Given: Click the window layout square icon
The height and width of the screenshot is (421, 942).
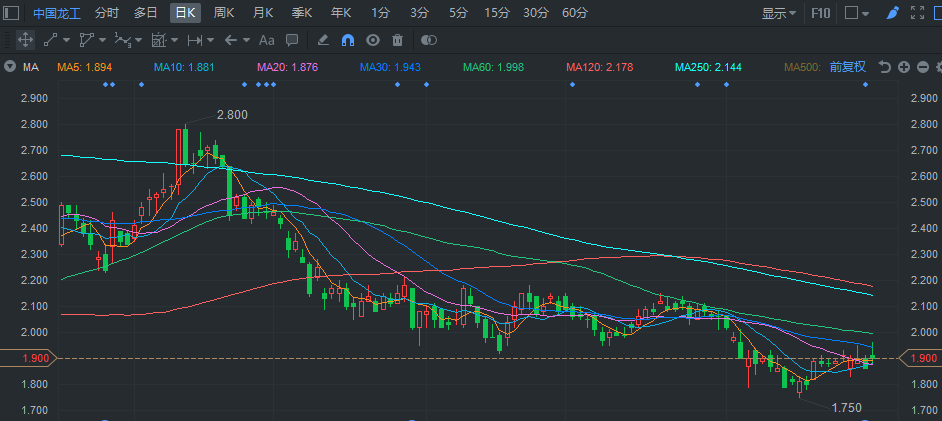Looking at the screenshot, I should pos(851,13).
